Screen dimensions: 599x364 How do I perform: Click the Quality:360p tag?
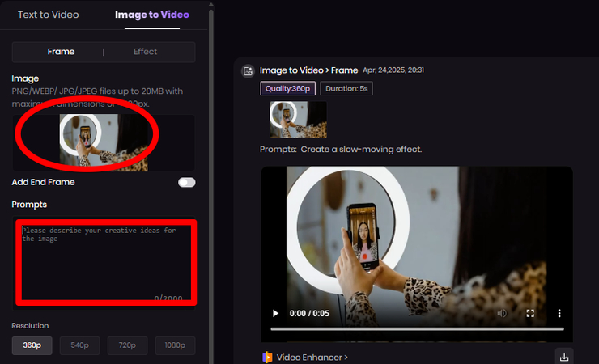[287, 88]
